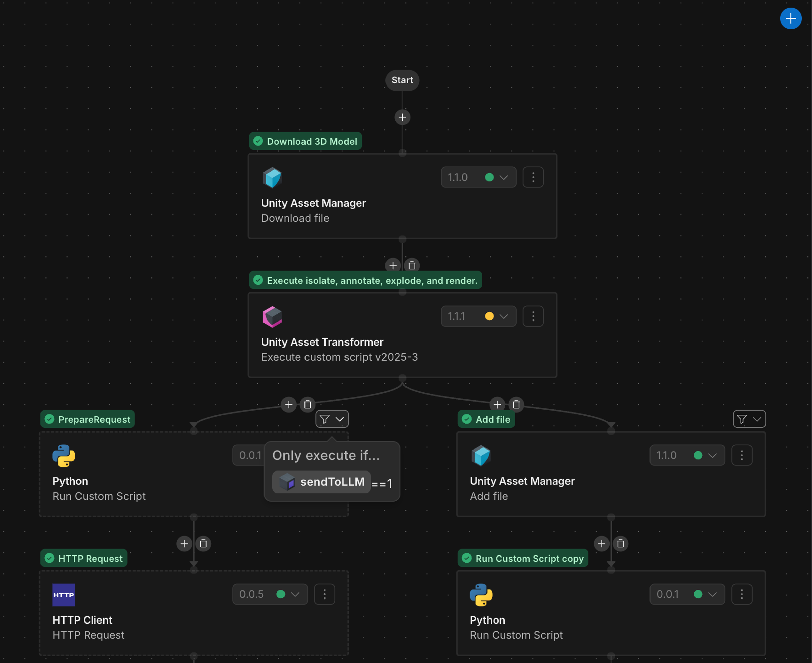The width and height of the screenshot is (812, 663).
Task: Open three-dot menu on HTTP Client node
Action: (324, 594)
